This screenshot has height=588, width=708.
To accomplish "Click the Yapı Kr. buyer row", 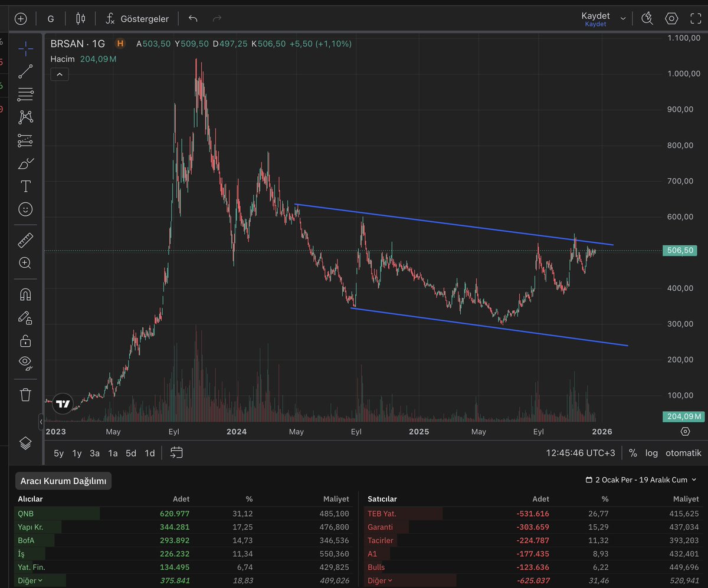I will 183,527.
